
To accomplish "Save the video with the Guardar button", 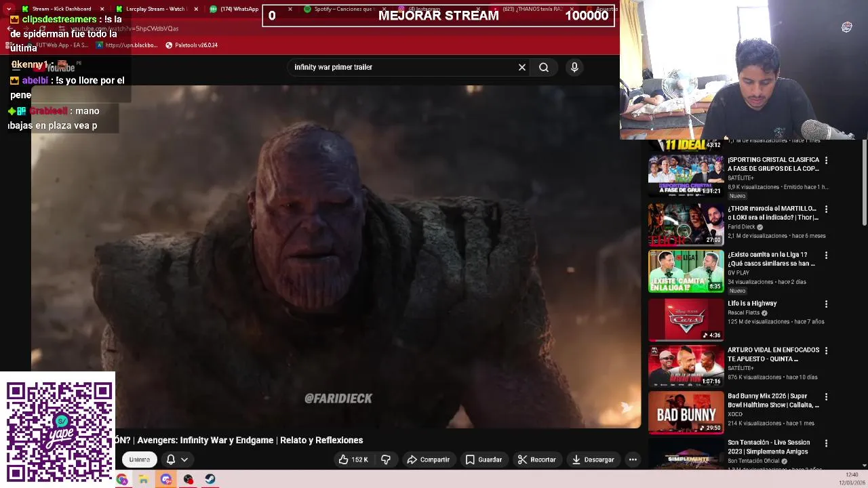I will pyautogui.click(x=484, y=460).
